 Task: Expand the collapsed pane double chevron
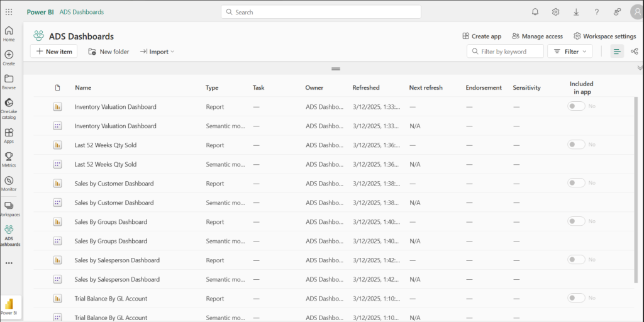[640, 68]
